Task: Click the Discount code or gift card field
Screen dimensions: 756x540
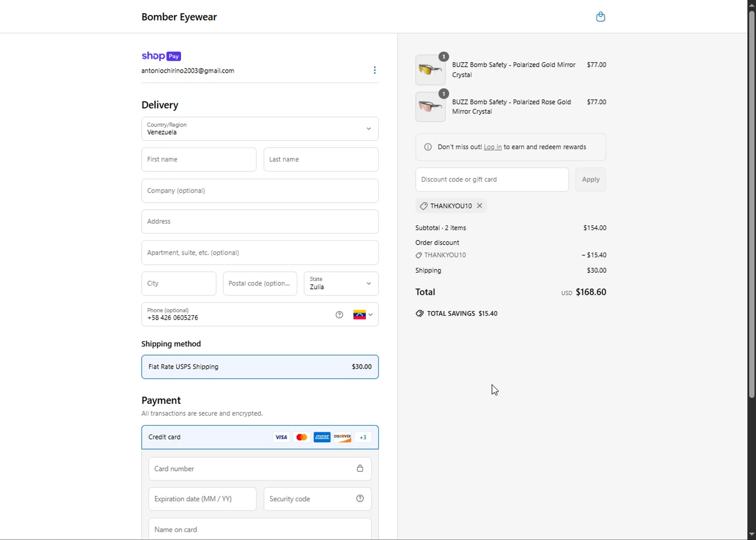Action: (492, 179)
